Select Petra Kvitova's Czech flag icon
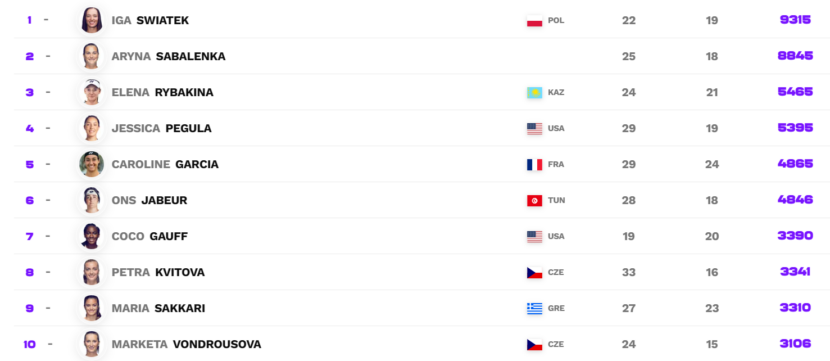The width and height of the screenshot is (830, 361). pos(534,273)
